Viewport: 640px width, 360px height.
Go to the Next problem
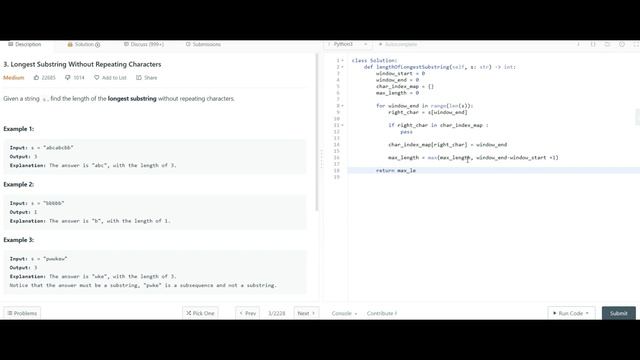306,313
